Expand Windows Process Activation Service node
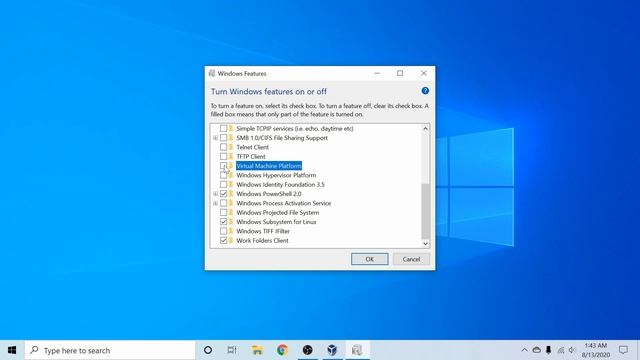Image resolution: width=640 pixels, height=360 pixels. click(216, 203)
